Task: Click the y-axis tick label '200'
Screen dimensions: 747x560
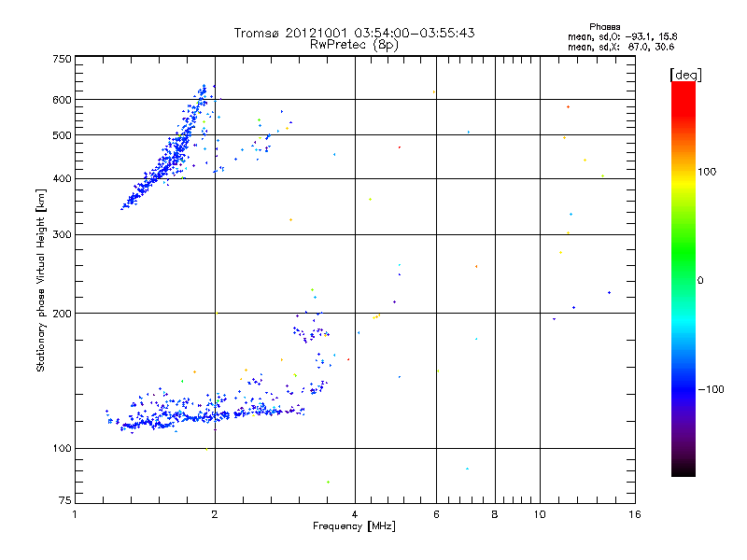Action: click(62, 314)
